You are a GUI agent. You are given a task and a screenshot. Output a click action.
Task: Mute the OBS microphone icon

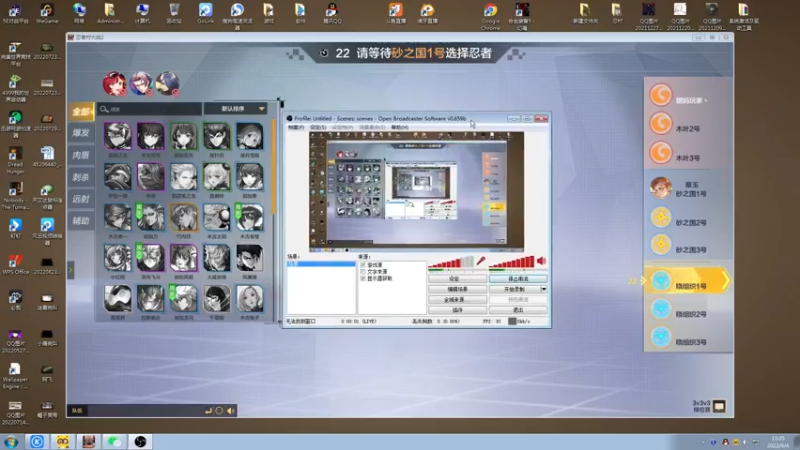(x=481, y=261)
